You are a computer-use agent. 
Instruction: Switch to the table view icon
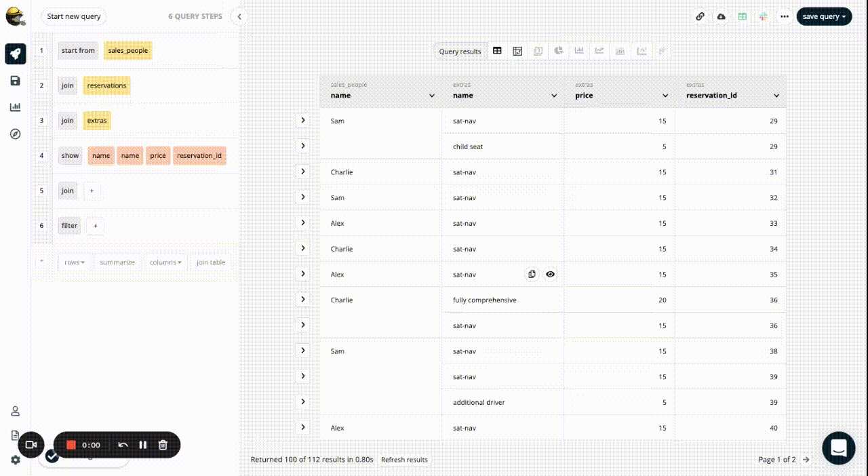tap(497, 51)
